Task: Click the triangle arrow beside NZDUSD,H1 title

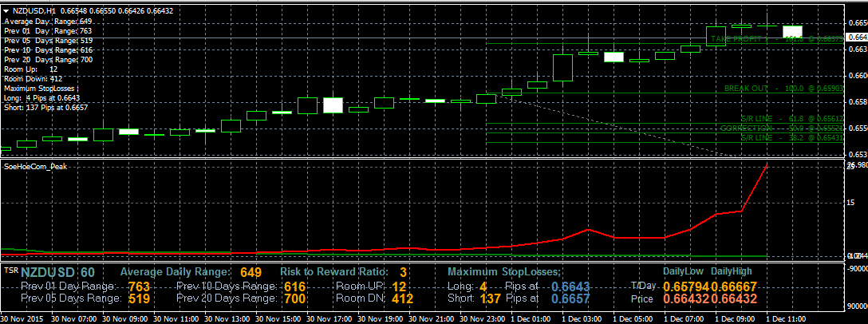Action: coord(6,10)
